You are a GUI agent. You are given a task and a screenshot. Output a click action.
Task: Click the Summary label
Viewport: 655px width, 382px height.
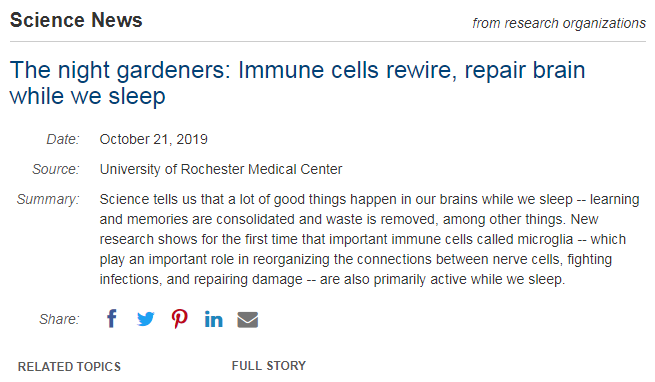48,199
